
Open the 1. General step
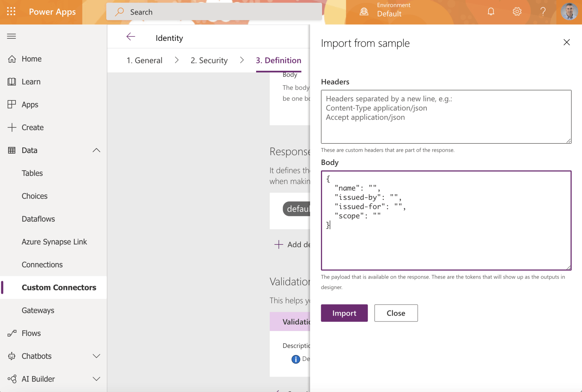tap(145, 60)
